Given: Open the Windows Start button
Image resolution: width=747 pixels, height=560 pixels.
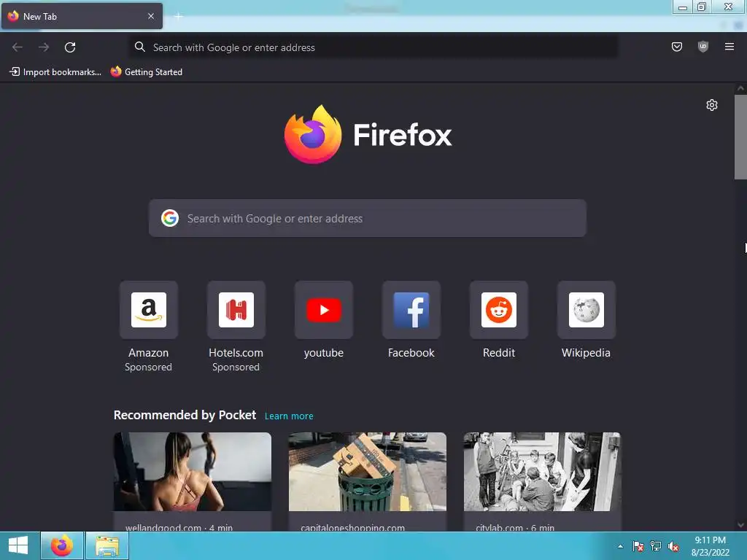Looking at the screenshot, I should [18, 545].
